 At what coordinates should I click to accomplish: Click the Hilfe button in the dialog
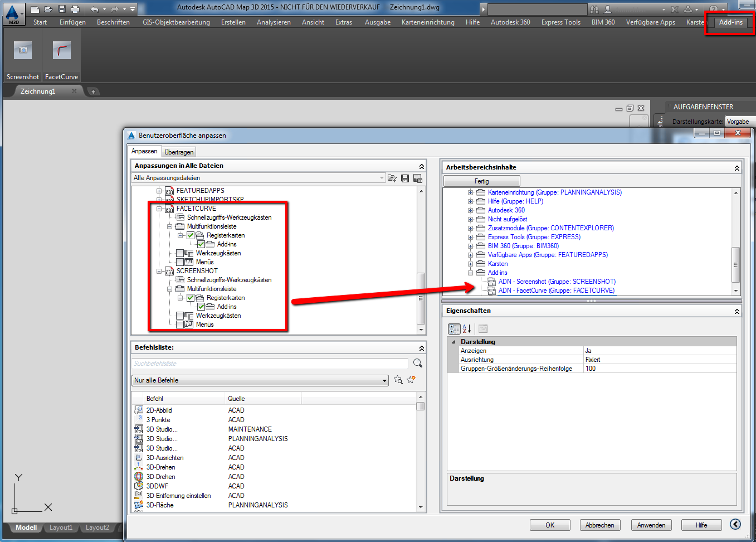coord(701,525)
